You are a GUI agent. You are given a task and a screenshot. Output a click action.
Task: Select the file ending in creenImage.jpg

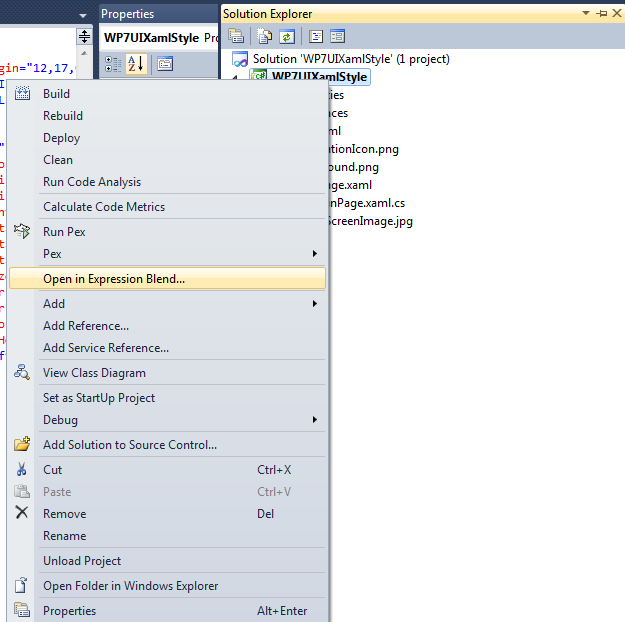pyautogui.click(x=370, y=221)
